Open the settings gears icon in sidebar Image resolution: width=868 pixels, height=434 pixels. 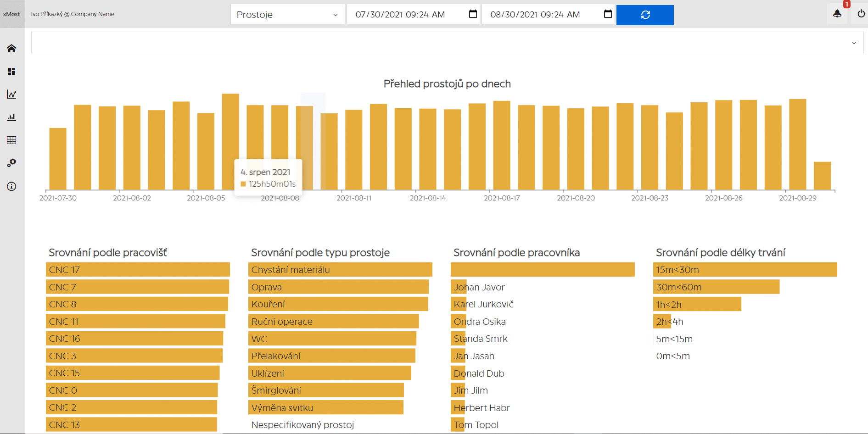tap(11, 163)
